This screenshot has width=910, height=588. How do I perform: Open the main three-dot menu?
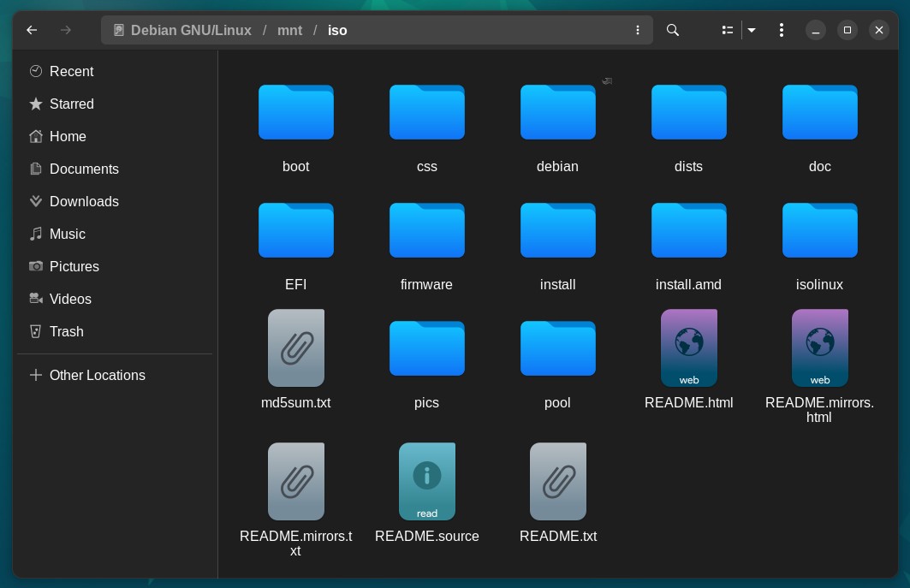click(x=782, y=30)
